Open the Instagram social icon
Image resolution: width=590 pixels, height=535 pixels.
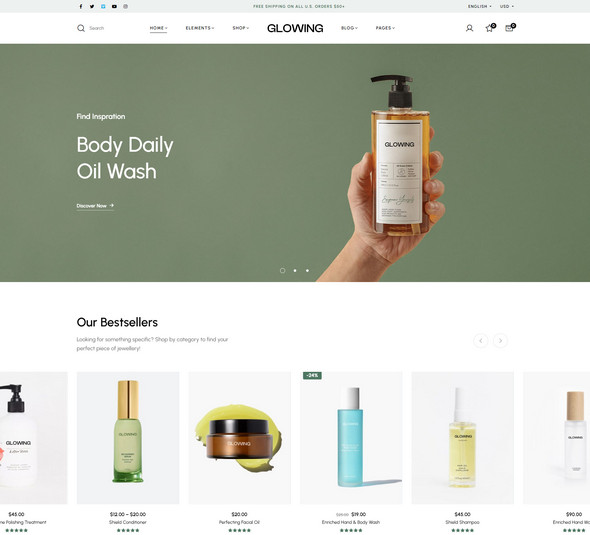click(x=126, y=6)
